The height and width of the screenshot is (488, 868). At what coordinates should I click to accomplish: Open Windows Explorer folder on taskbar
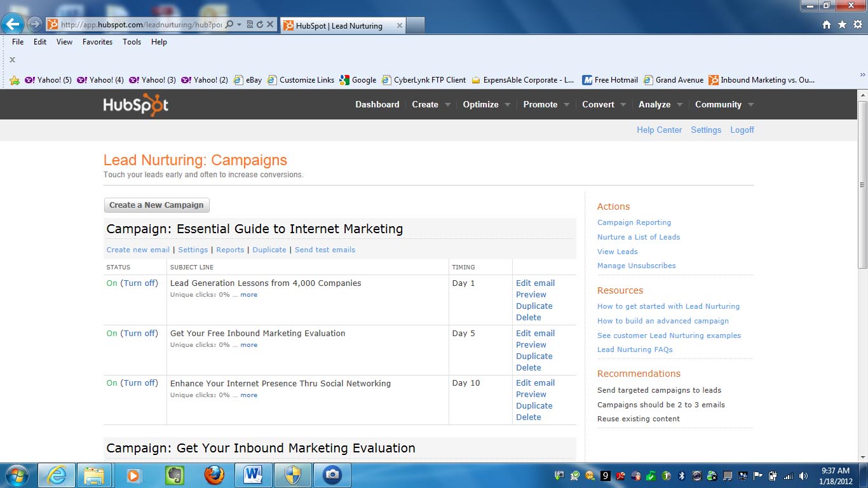94,475
